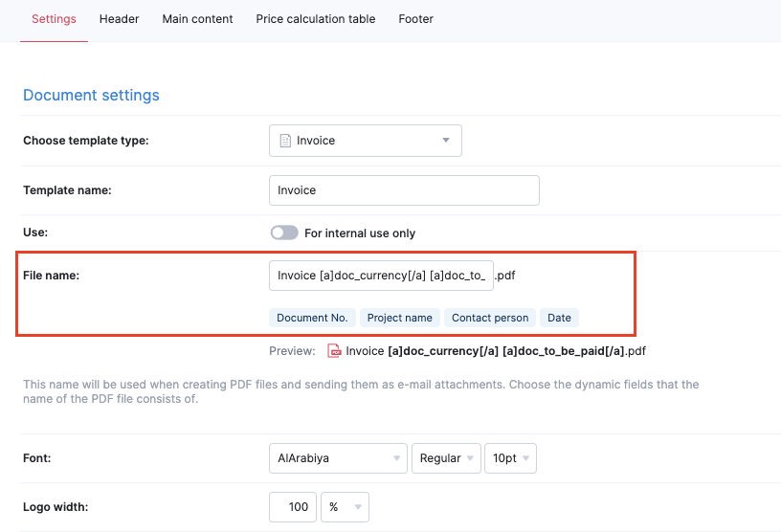Image resolution: width=781 pixels, height=532 pixels.
Task: Go to Price calculation table tab
Action: click(315, 19)
